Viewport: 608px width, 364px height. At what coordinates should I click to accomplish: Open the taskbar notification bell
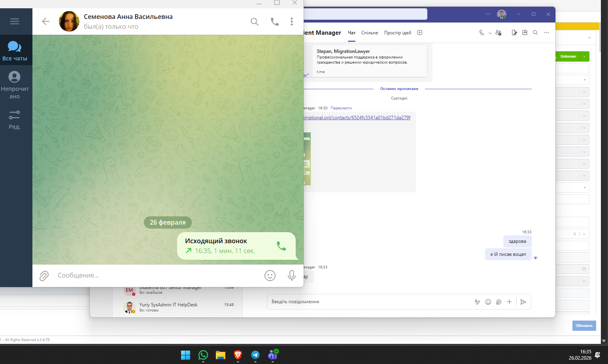[x=598, y=355]
